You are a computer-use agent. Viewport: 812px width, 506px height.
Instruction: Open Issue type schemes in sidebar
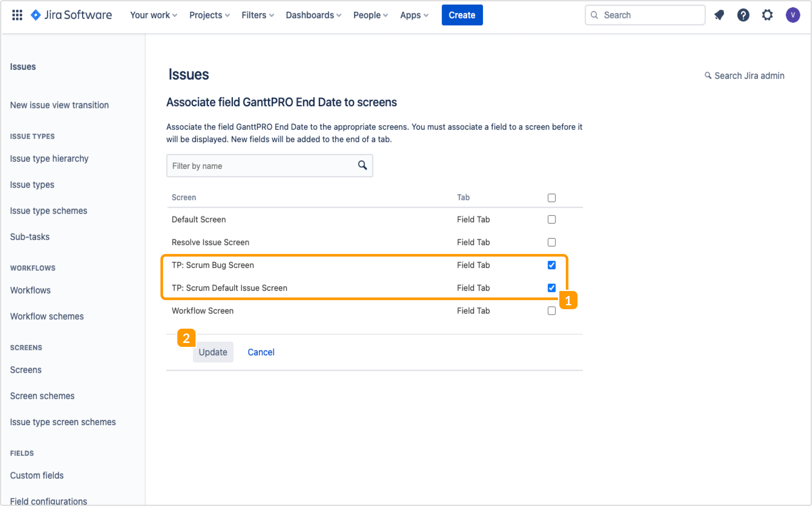[x=48, y=211]
